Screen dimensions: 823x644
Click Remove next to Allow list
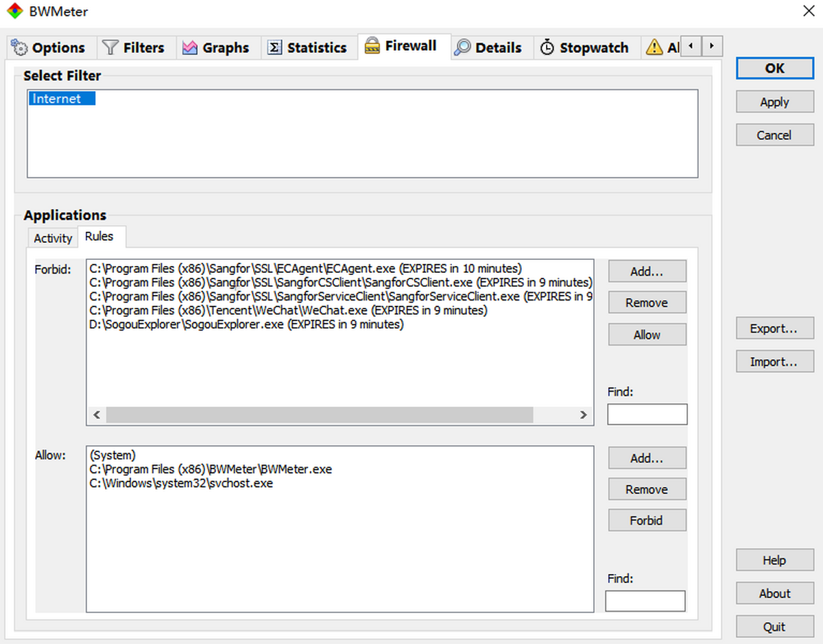(647, 489)
